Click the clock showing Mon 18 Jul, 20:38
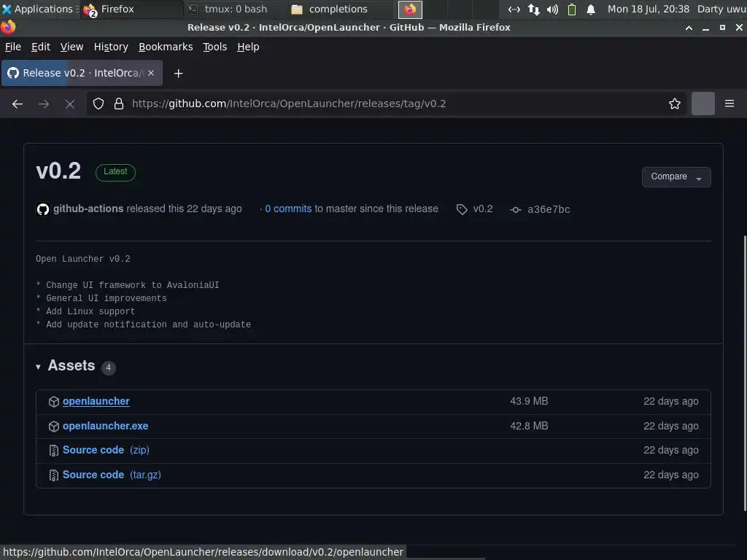 648,9
